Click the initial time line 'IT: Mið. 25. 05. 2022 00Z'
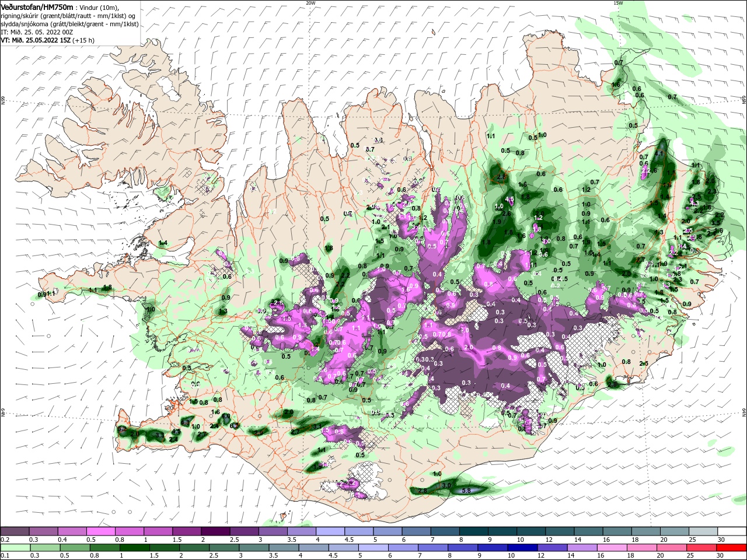 coord(36,32)
